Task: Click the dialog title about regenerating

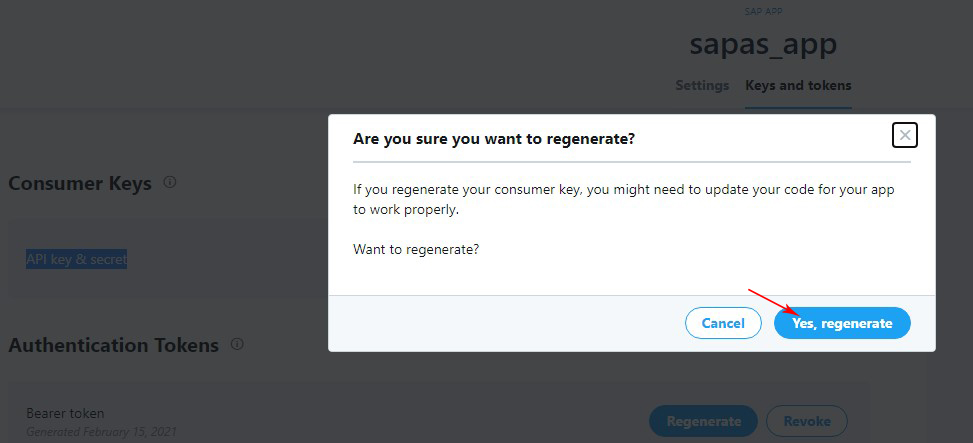Action: click(x=494, y=138)
